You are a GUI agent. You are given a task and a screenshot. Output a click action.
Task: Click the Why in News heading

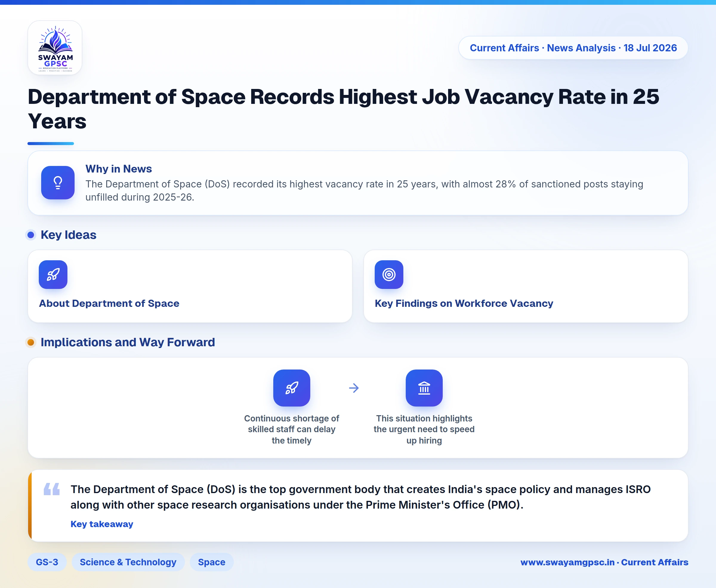click(x=118, y=169)
